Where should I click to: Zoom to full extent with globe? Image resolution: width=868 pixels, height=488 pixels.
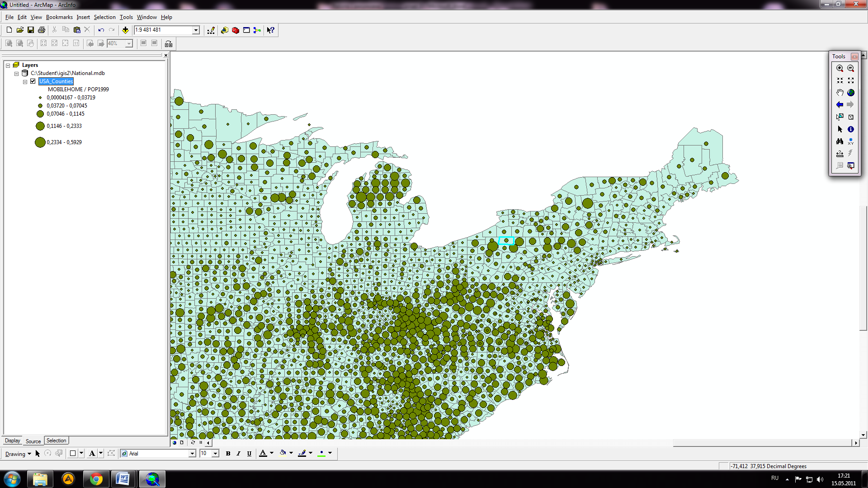pyautogui.click(x=851, y=93)
